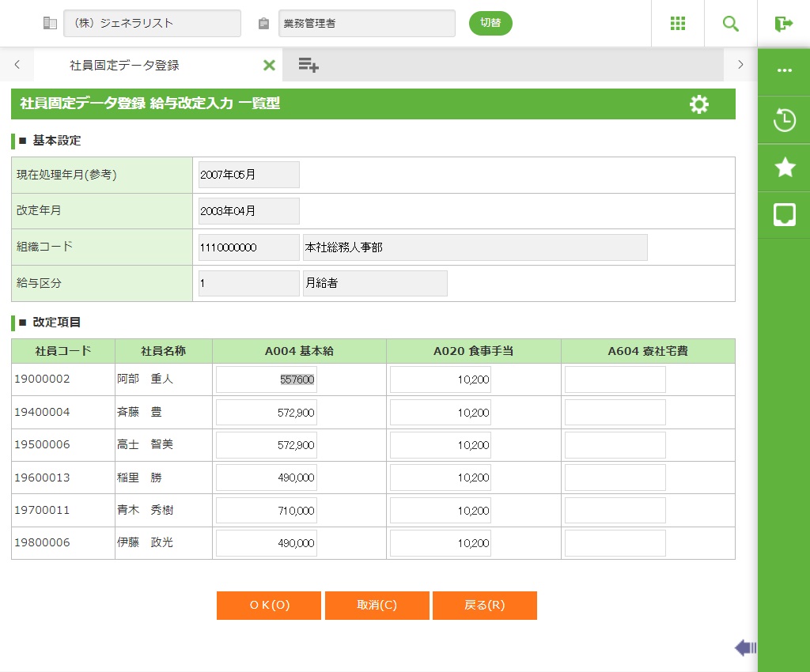Click the three-dots more icon in sidebar
This screenshot has width=810, height=672.
[x=784, y=70]
